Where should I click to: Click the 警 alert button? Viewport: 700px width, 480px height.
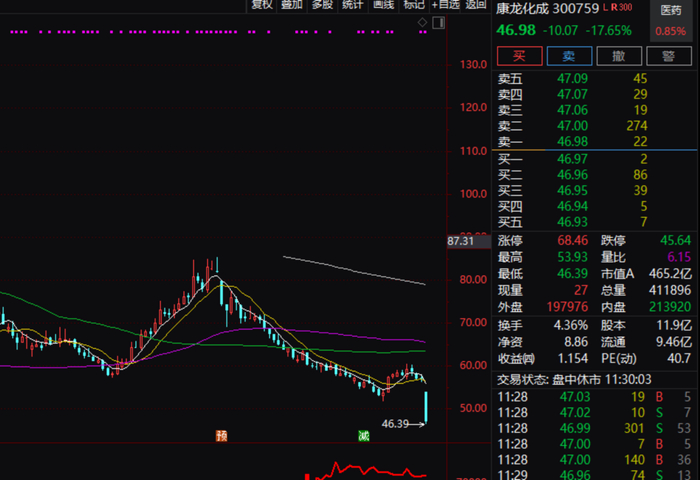click(x=668, y=56)
